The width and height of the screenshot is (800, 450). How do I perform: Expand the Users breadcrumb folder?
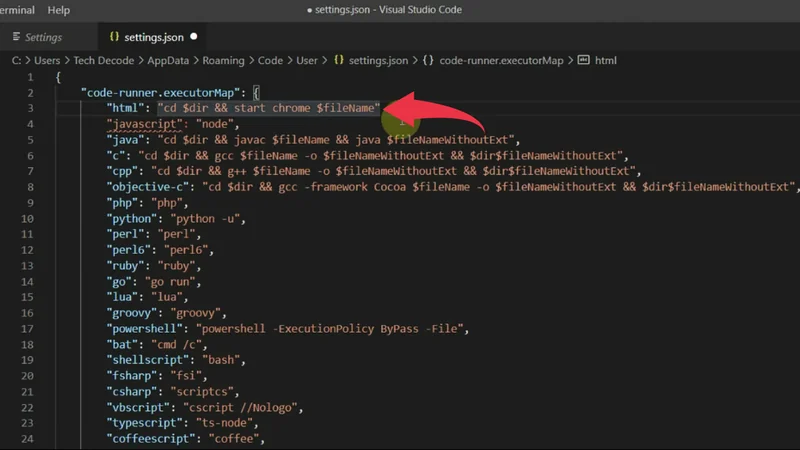pyautogui.click(x=49, y=60)
